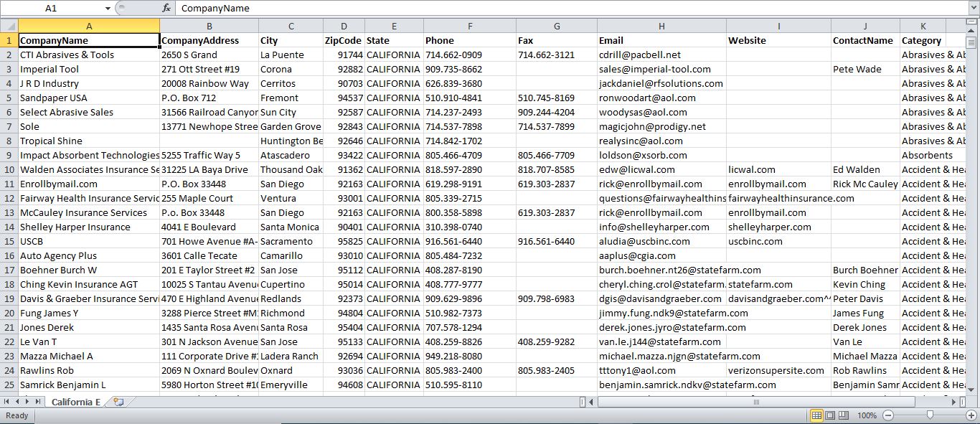The image size is (980, 424).
Task: Click the 100% zoom level button
Action: (x=867, y=415)
